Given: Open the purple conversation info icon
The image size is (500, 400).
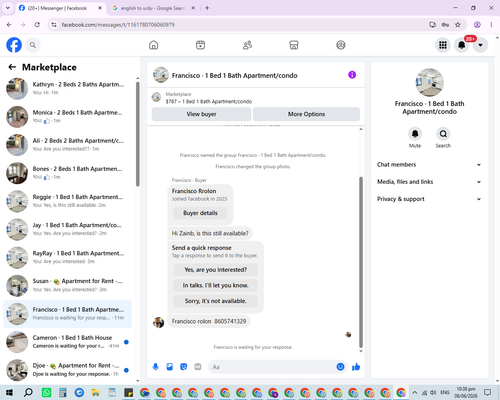Looking at the screenshot, I should (352, 75).
